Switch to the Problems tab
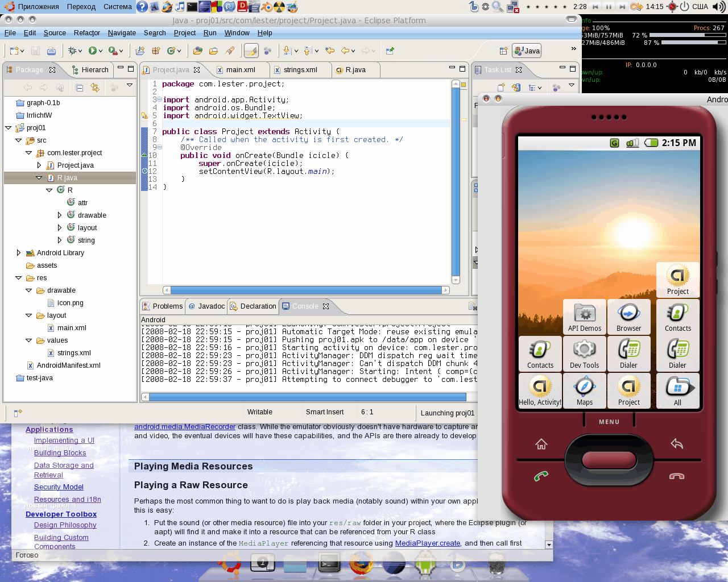The width and height of the screenshot is (728, 582). [x=163, y=306]
